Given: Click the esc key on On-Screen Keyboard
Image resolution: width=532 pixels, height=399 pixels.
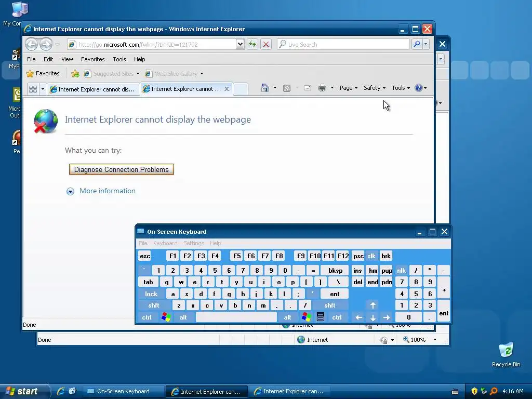Looking at the screenshot, I should pos(145,256).
